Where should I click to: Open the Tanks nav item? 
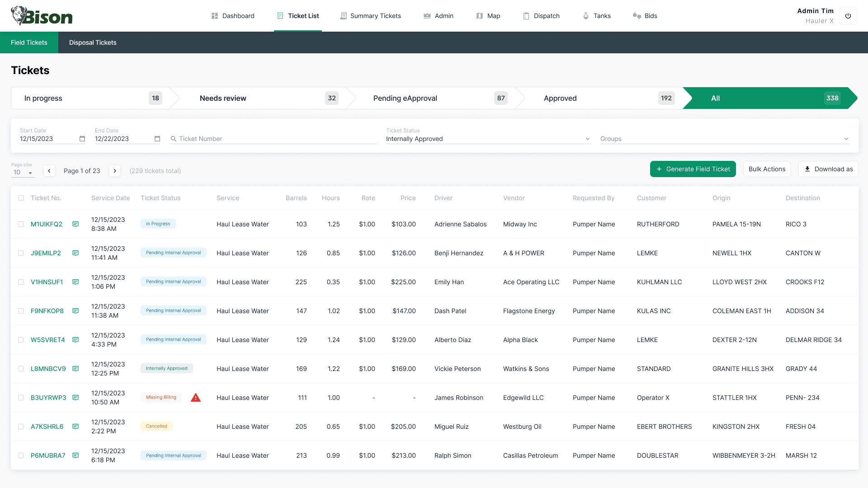[x=597, y=16]
